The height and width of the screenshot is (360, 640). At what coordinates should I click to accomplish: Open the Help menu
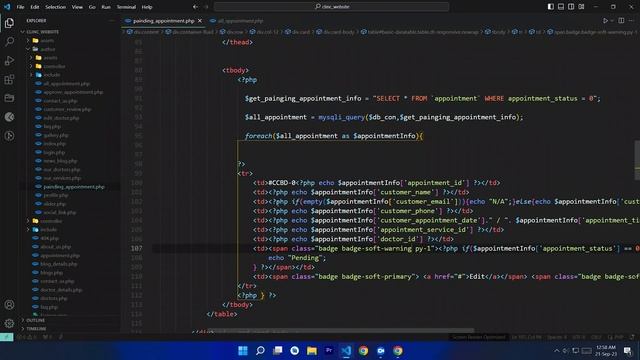click(x=147, y=7)
